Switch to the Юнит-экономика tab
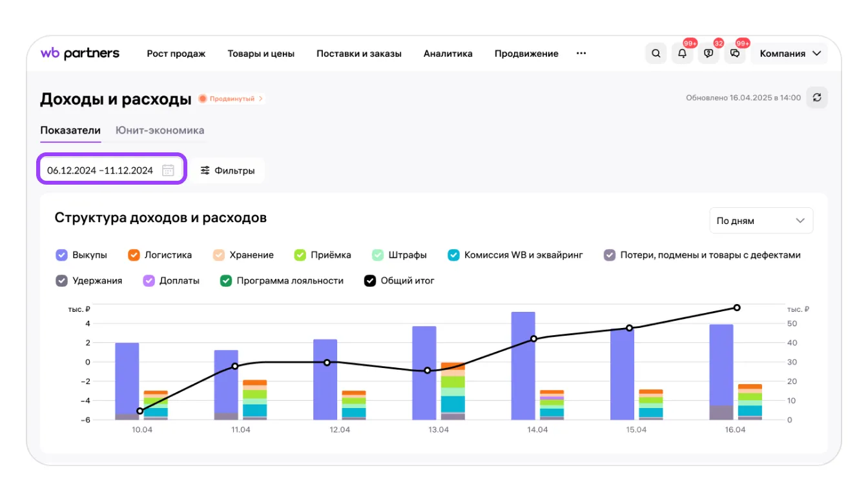Screen dimensions: 868x501 [160, 130]
